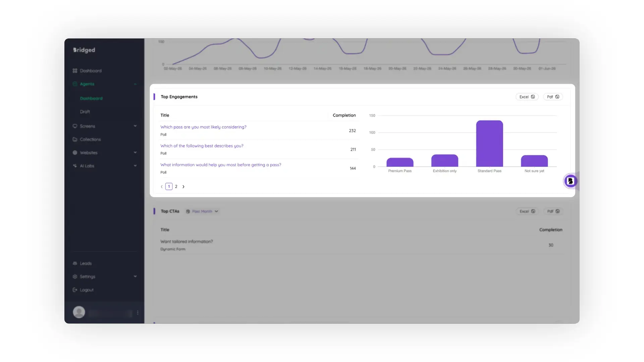Collapse the Agents section chevron
644x362 pixels.
pos(135,84)
